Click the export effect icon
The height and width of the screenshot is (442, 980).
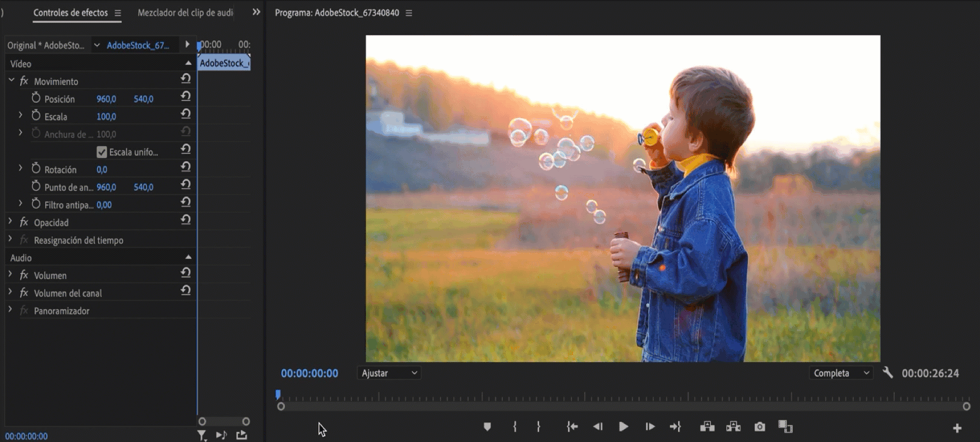tap(242, 435)
